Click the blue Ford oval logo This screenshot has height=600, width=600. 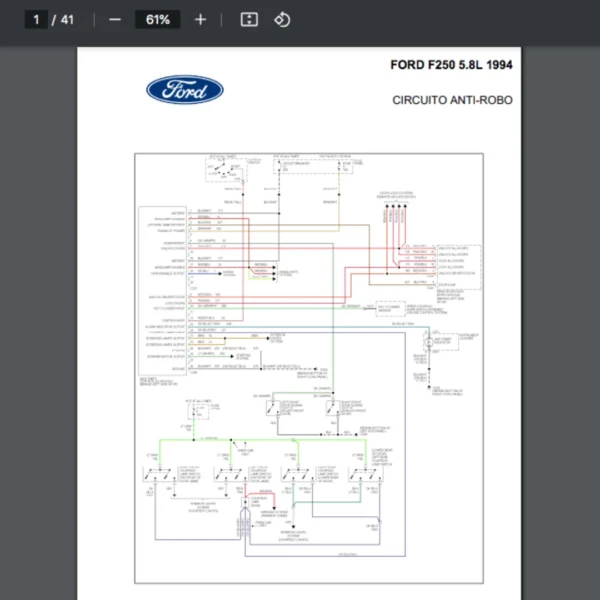click(185, 90)
